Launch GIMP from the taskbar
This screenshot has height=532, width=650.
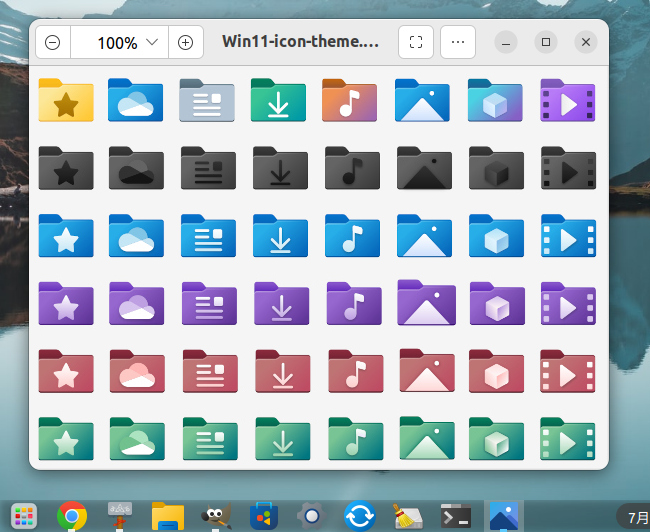pyautogui.click(x=215, y=516)
